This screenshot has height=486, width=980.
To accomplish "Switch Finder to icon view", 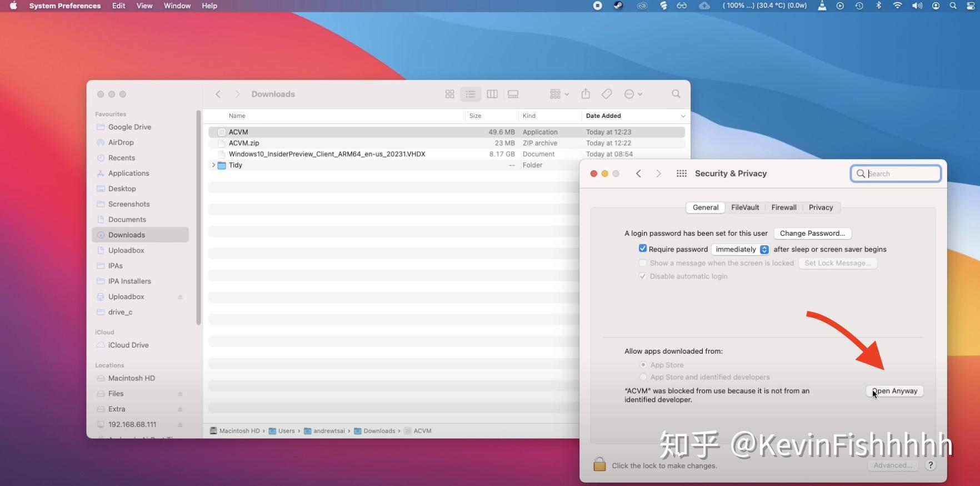I will (x=450, y=94).
